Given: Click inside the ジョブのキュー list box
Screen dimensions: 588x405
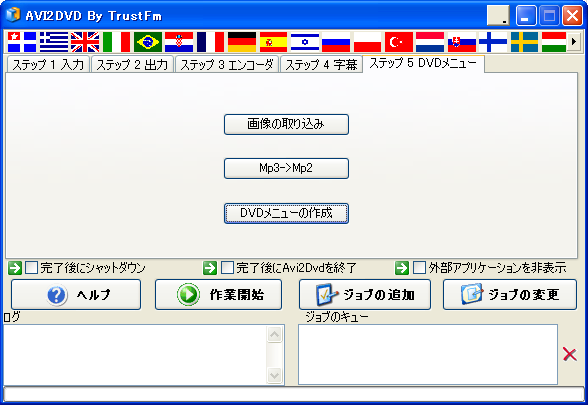Looking at the screenshot, I should click(x=428, y=354).
